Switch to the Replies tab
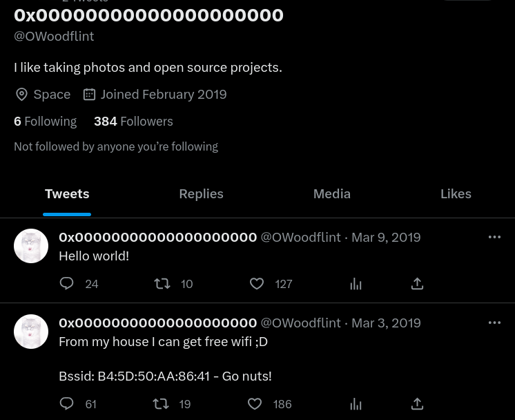The width and height of the screenshot is (515, 420). click(201, 193)
